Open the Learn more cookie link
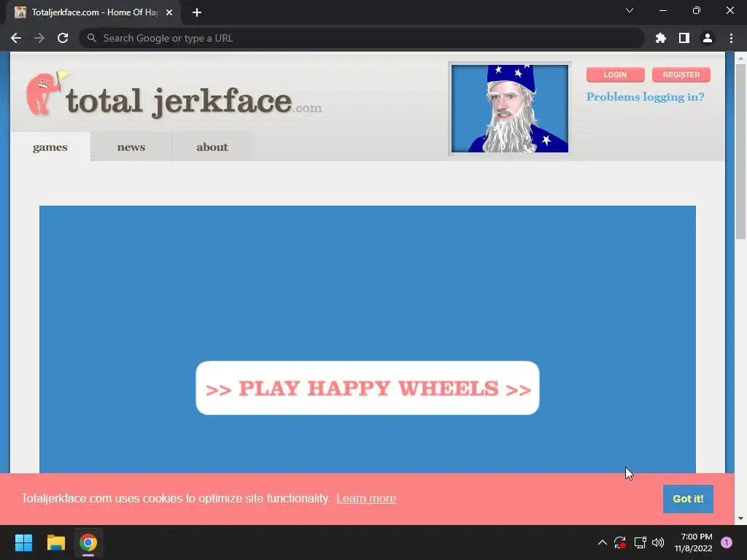Screen dimensions: 747x560 (x=366, y=499)
